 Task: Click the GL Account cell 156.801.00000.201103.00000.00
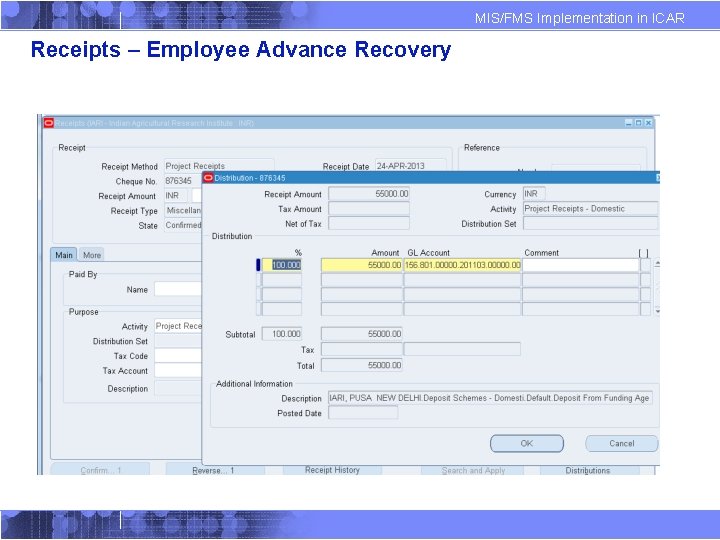point(462,265)
